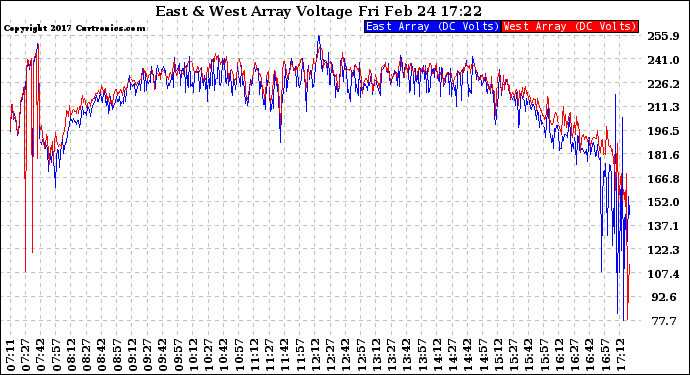Click the 12:57 time axis label
This screenshot has width=690, height=375.
[x=360, y=355]
